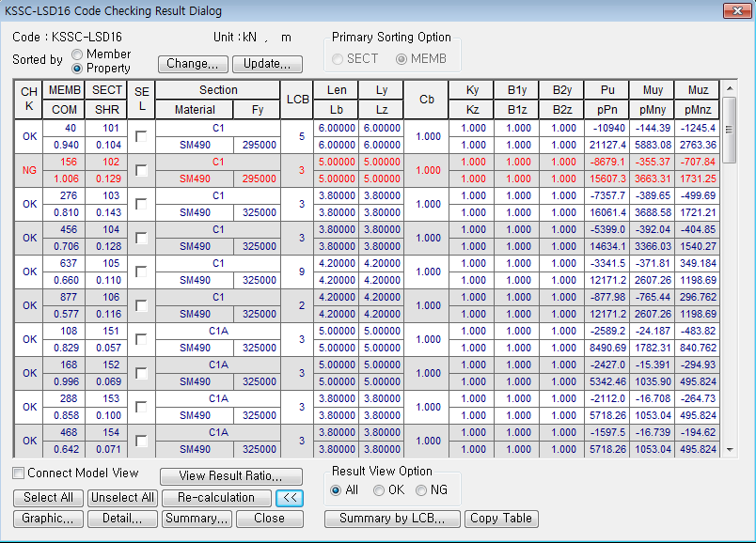Click the COM ratio 0.996 cell
This screenshot has width=756, height=543.
tap(64, 381)
